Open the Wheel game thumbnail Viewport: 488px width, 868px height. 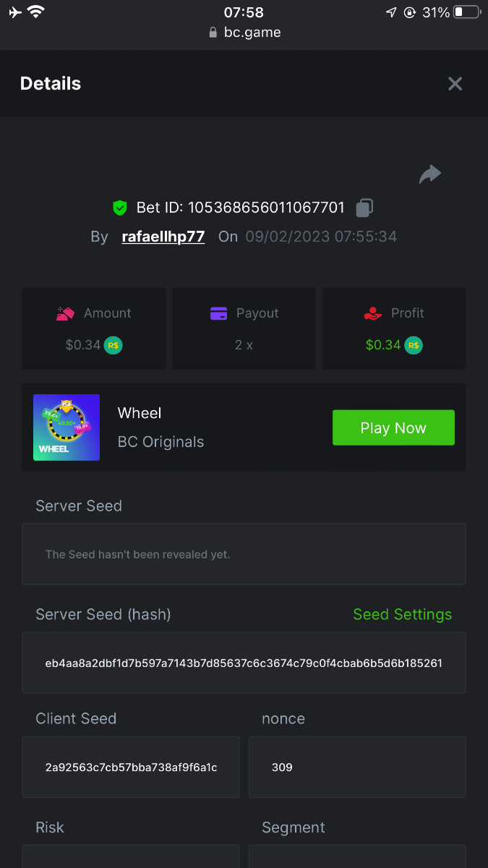click(x=67, y=427)
